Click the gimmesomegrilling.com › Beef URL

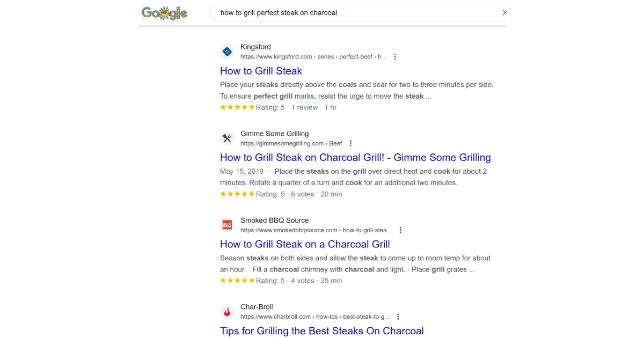coord(291,143)
